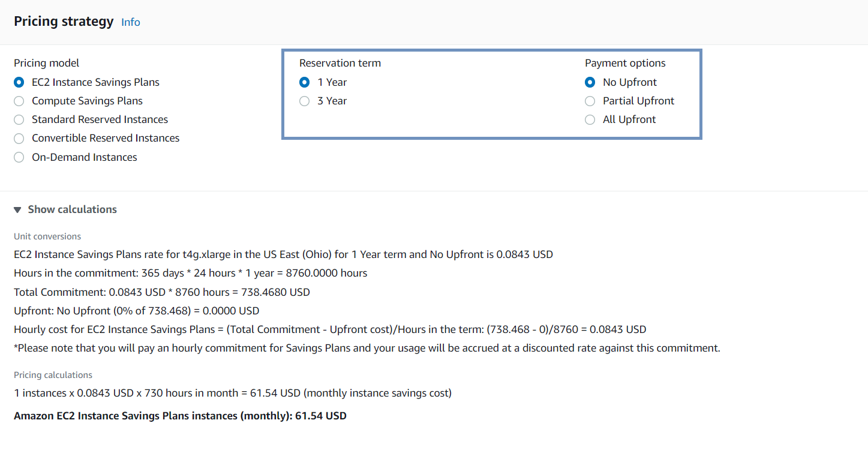The height and width of the screenshot is (450, 868).
Task: Click the Payment options label
Action: tap(626, 63)
